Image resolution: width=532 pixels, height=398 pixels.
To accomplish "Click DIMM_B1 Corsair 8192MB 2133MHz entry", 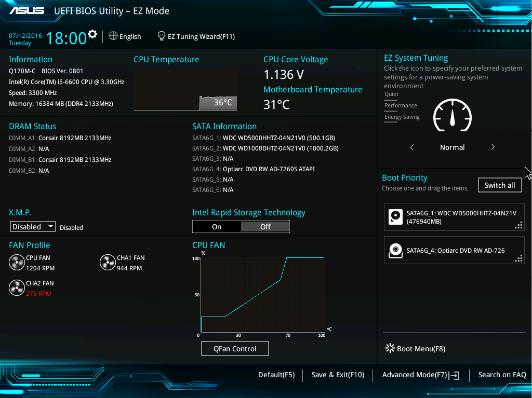I will [60, 160].
